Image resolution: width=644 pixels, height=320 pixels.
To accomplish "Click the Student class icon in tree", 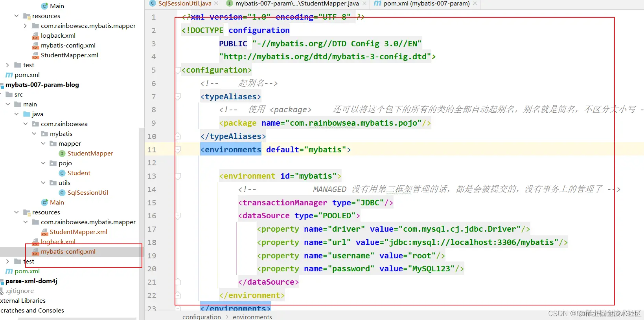I will click(x=62, y=173).
